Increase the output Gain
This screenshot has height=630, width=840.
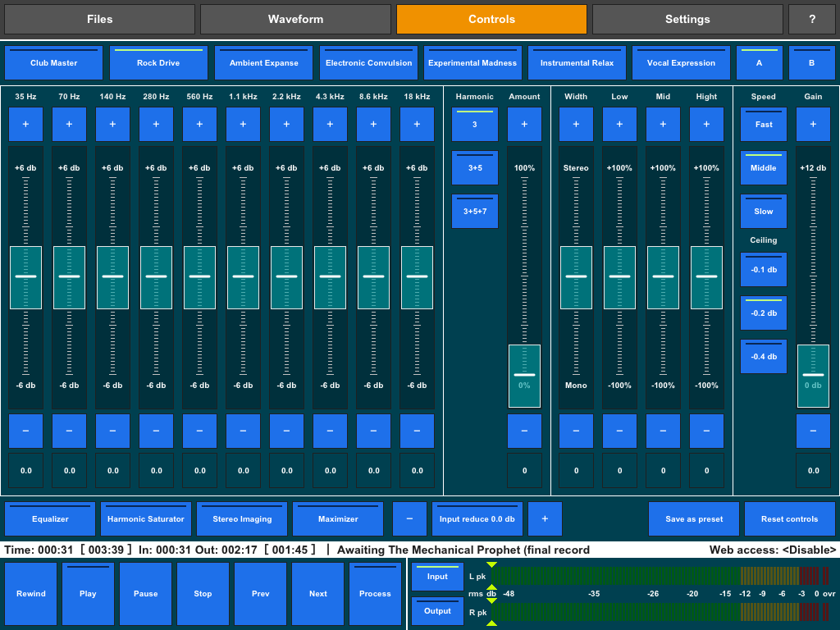(x=813, y=124)
